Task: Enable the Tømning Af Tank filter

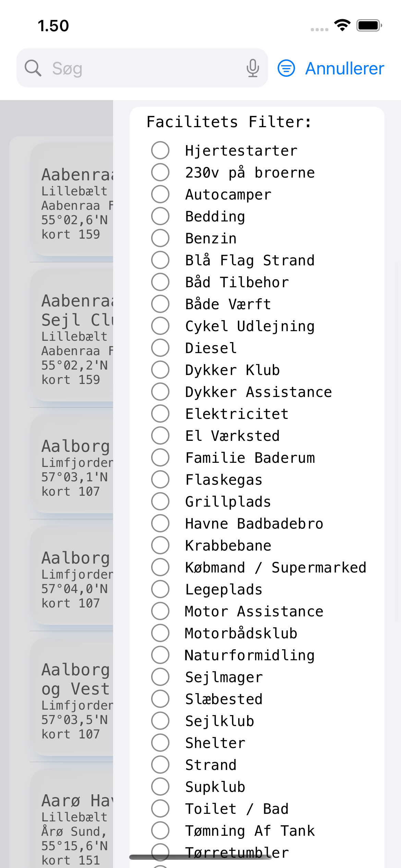Action: (160, 830)
